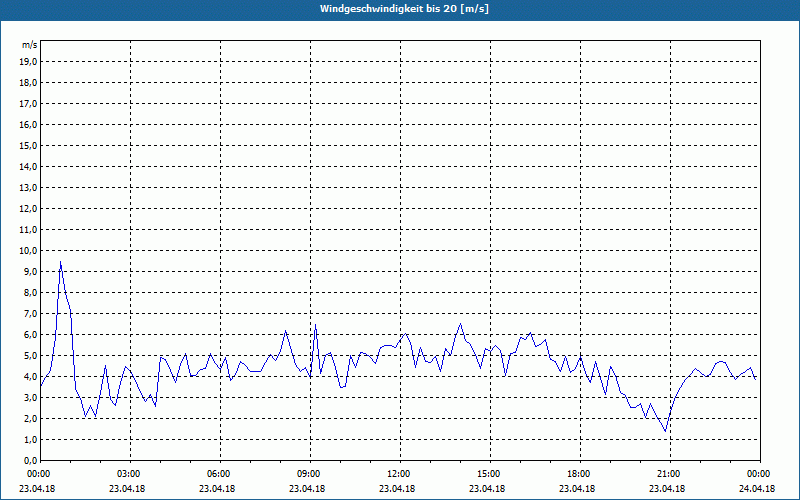Image resolution: width=800 pixels, height=500 pixels.
Task: Click the '8,0' y-axis label
Action: 32,292
